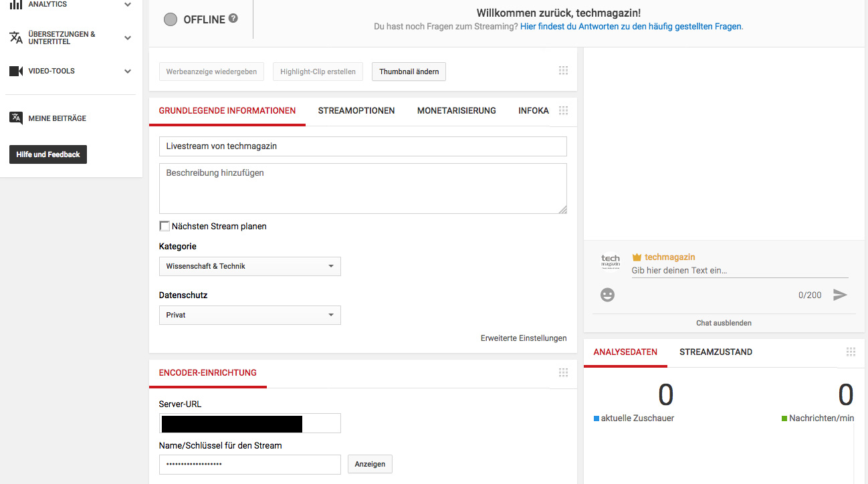Screen dimensions: 868x484
Task: Open Erweiterte Einstellungen
Action: coord(524,338)
